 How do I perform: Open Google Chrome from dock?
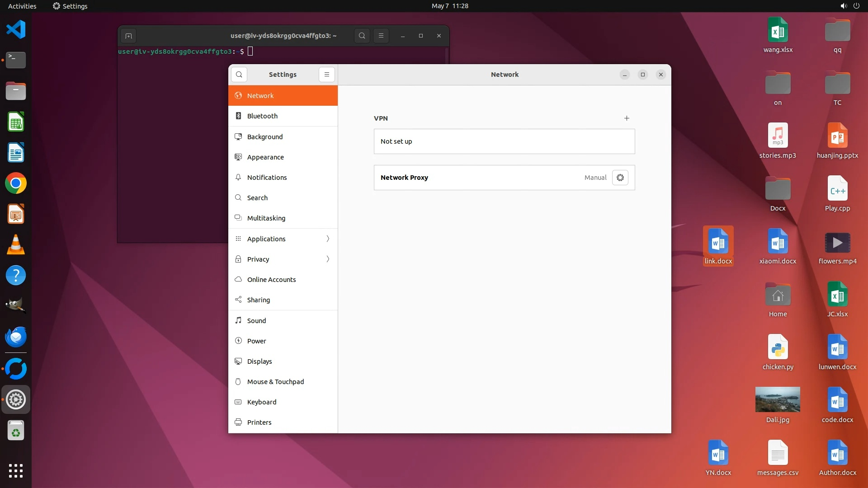[16, 183]
